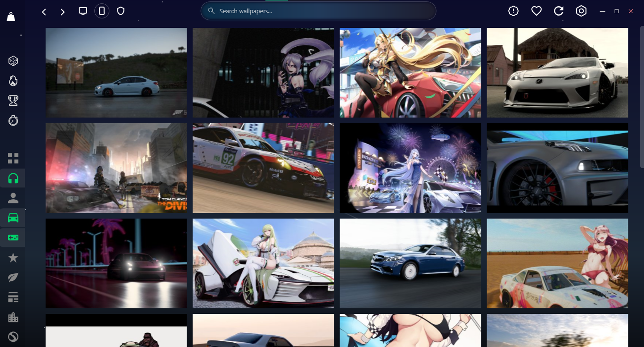Open the pink-haired girl beach car wallpaper
The height and width of the screenshot is (347, 644).
557,263
